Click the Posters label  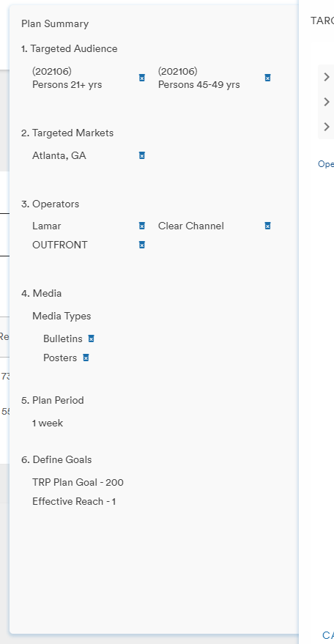coord(60,358)
